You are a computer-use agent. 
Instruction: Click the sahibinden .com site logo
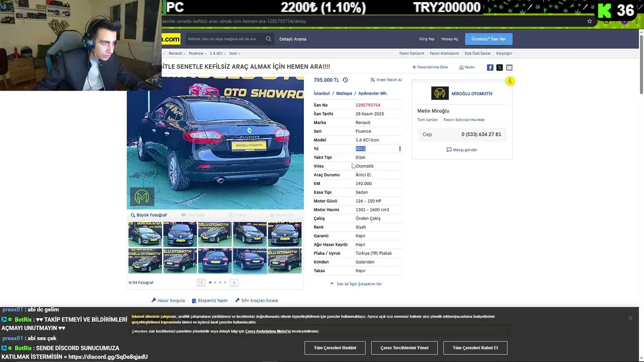171,39
